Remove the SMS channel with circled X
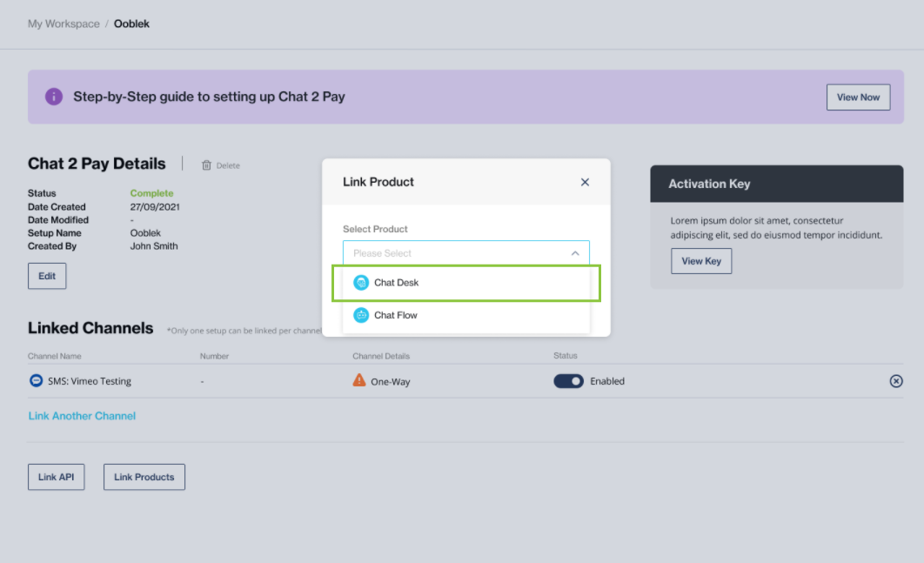This screenshot has height=563, width=924. 895,381
